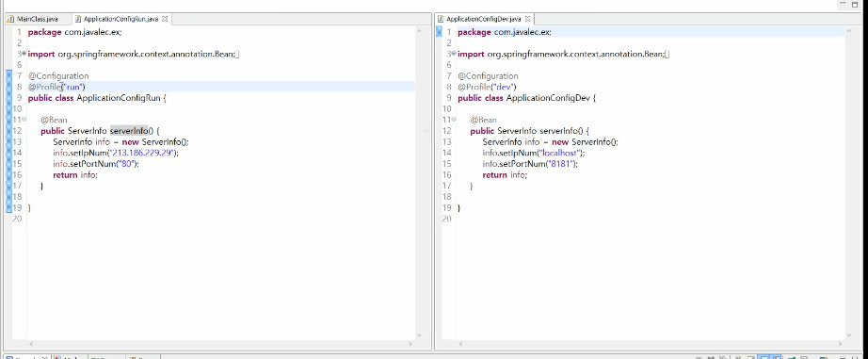
Task: Click down arrow of left editor's vertical scrollbar
Action: click(x=419, y=335)
